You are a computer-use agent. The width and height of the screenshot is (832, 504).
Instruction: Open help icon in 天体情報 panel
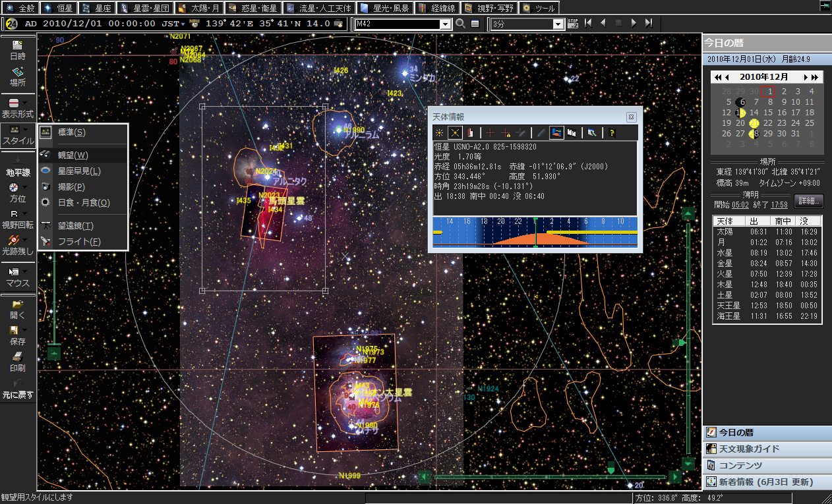coord(612,132)
